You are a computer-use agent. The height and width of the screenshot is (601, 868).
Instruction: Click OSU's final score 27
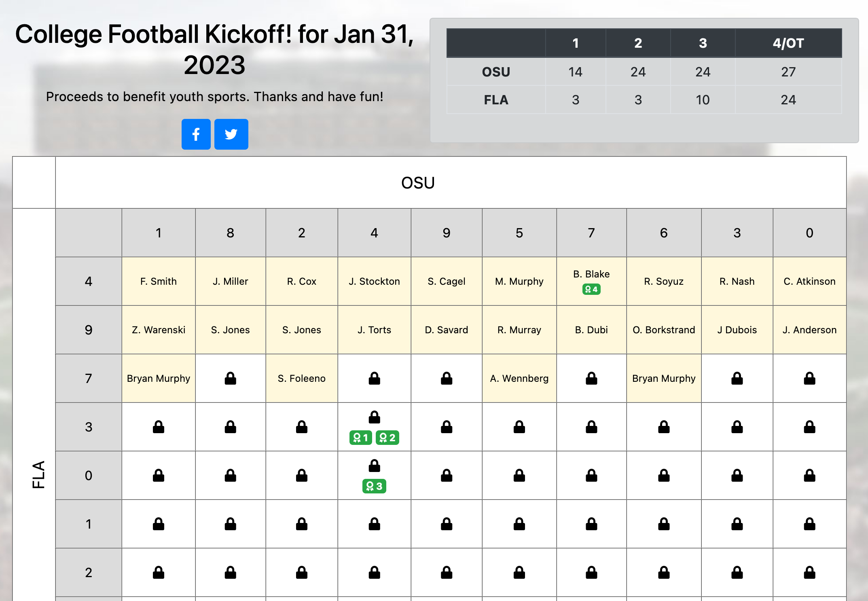coord(788,72)
